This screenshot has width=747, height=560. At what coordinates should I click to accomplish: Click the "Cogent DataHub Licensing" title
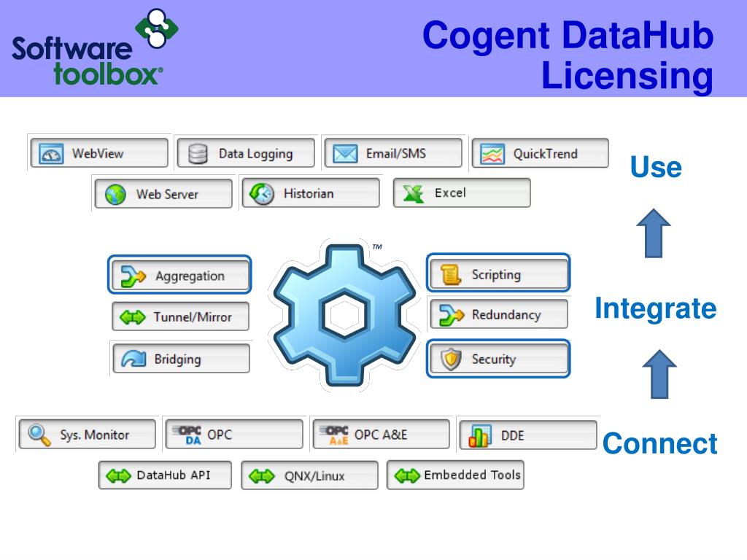click(x=568, y=55)
